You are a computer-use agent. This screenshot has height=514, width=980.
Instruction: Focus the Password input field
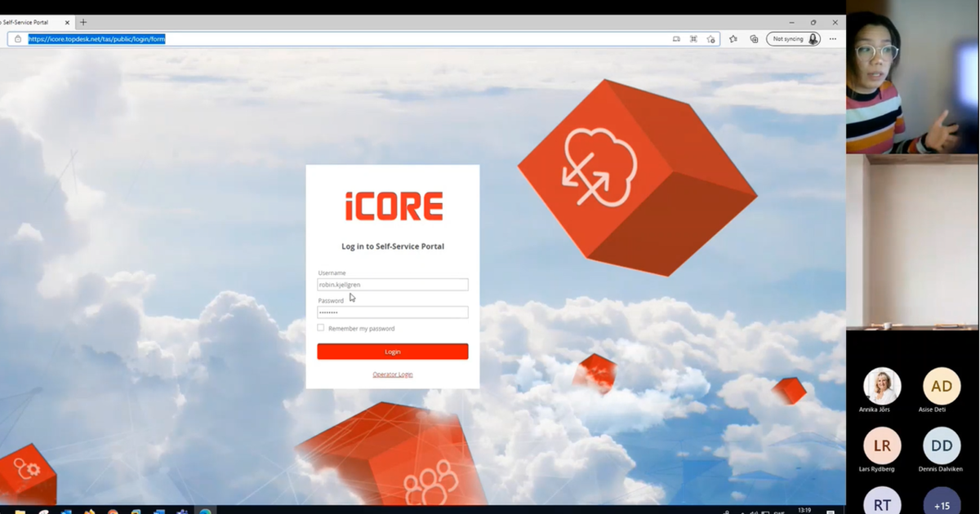tap(393, 312)
